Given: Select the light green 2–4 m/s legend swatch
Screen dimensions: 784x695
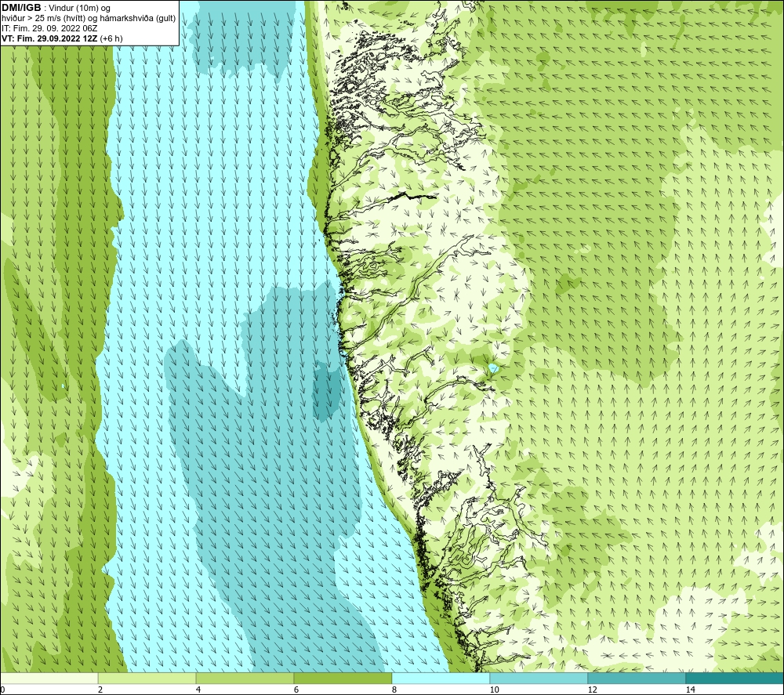Looking at the screenshot, I should tap(147, 679).
